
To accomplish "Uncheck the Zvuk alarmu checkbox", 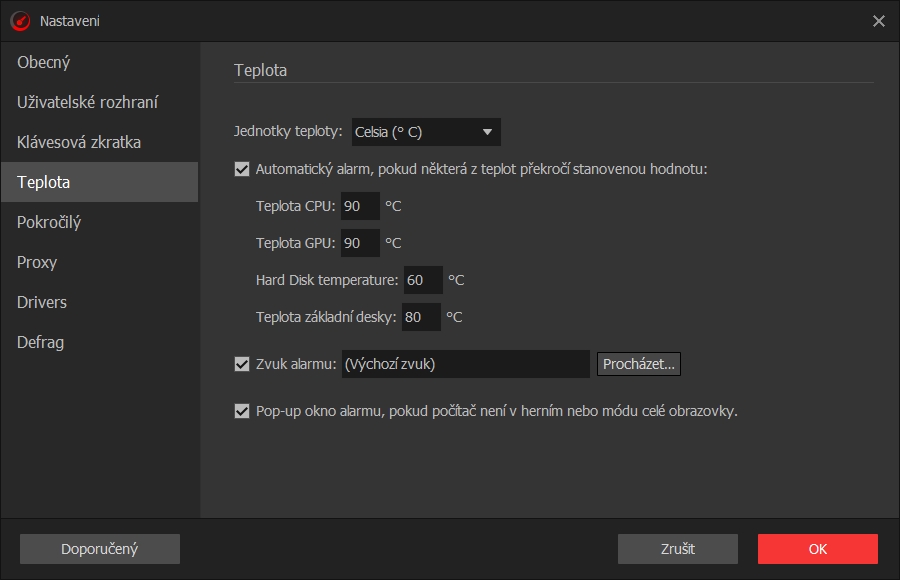I will 242,364.
